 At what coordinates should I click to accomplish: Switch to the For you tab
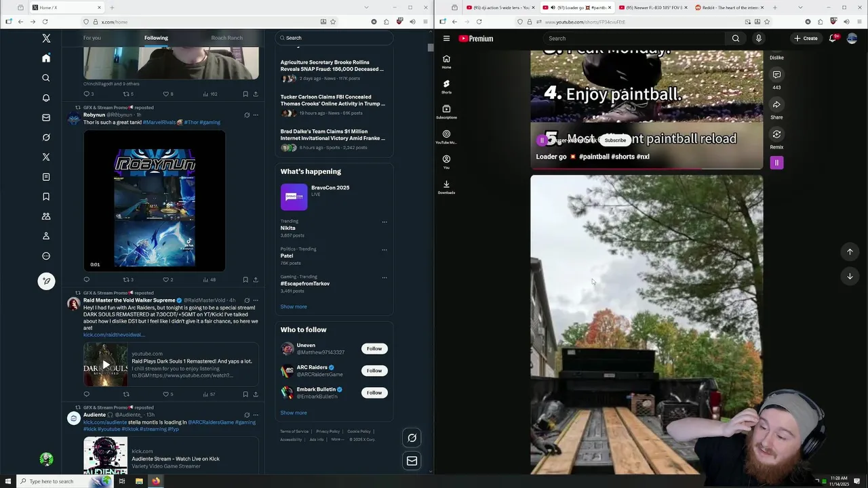[92, 38]
